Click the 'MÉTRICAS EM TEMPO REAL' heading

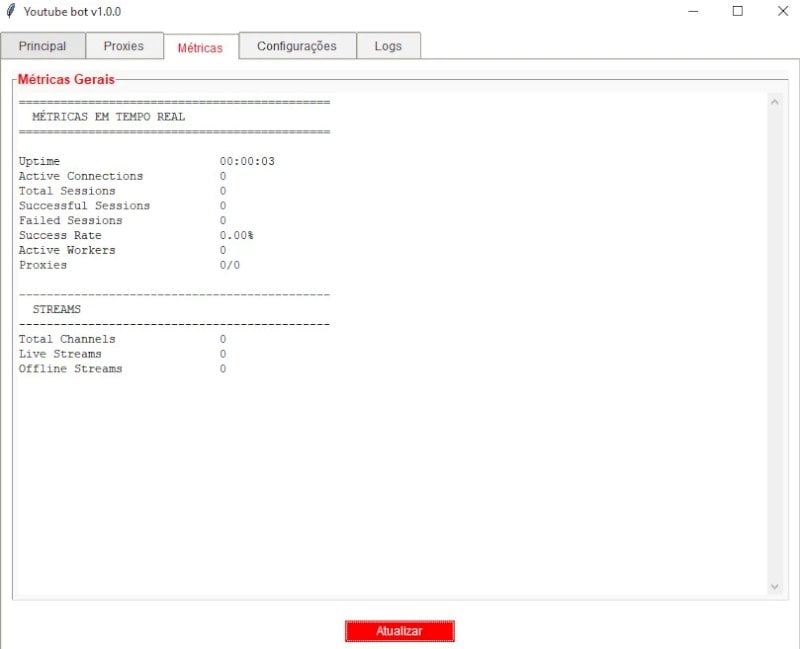[109, 116]
